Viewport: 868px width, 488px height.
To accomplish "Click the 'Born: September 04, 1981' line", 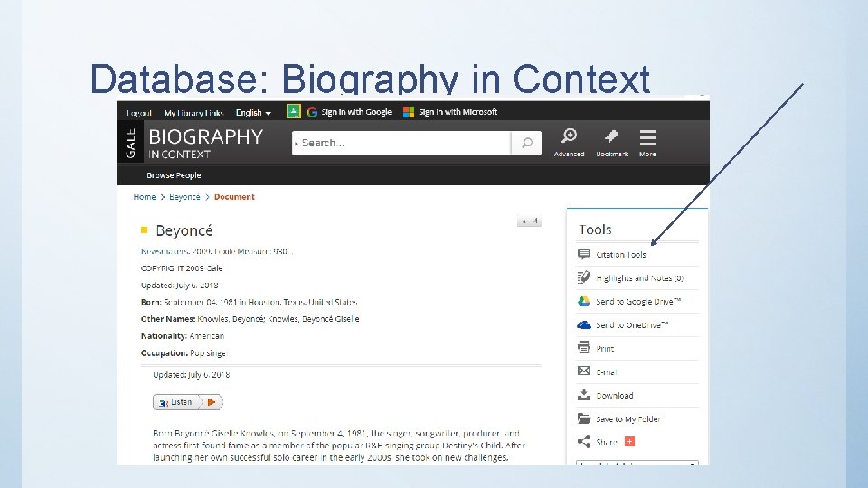I will [250, 302].
